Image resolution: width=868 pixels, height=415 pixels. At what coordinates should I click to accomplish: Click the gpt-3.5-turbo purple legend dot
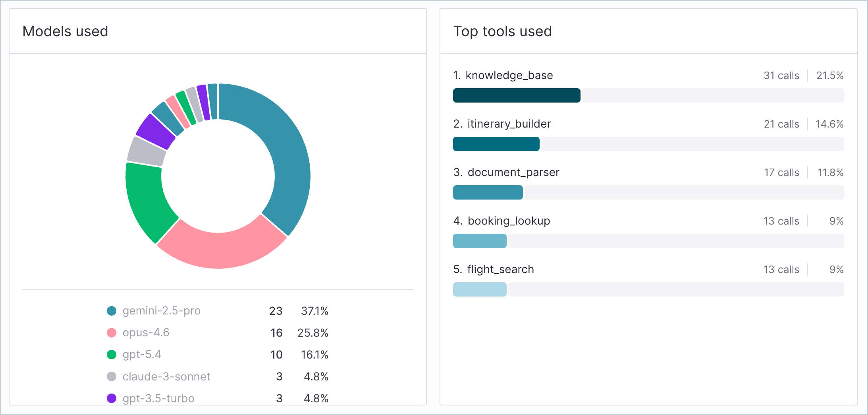click(112, 398)
